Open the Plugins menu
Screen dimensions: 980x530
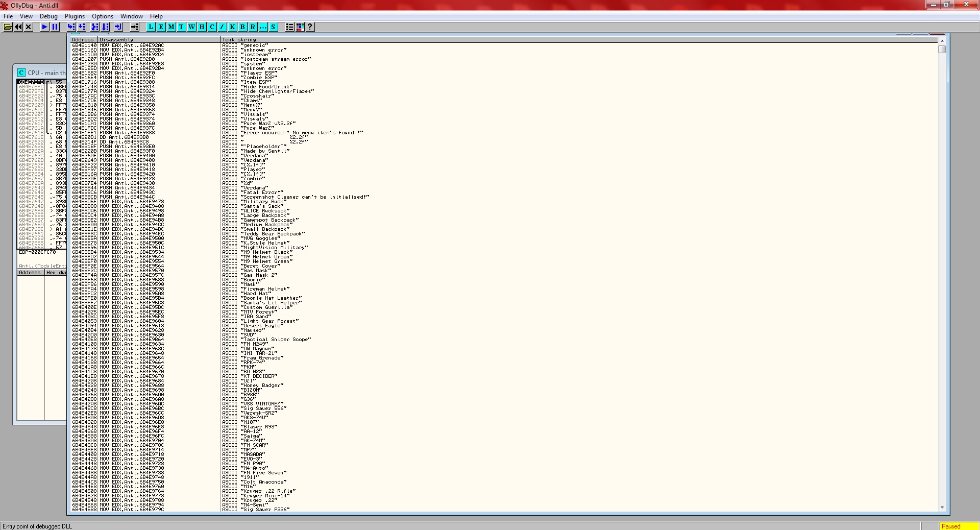[75, 16]
